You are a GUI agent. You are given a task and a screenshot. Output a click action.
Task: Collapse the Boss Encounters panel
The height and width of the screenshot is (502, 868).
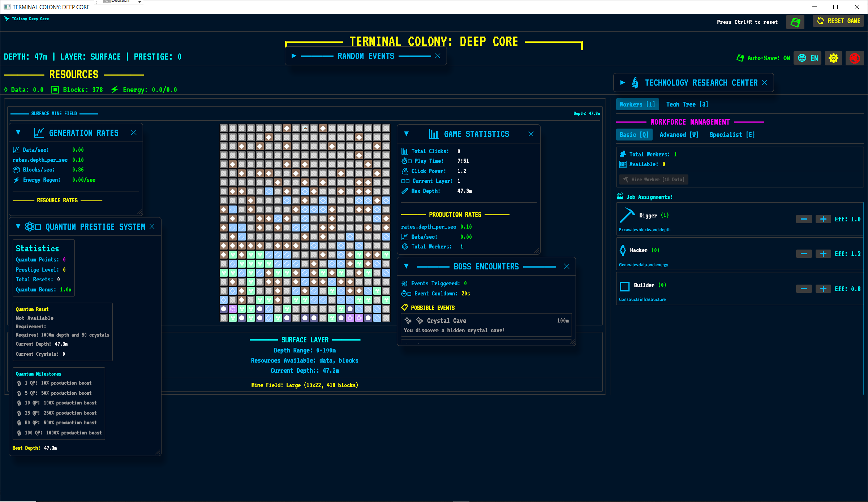click(406, 266)
